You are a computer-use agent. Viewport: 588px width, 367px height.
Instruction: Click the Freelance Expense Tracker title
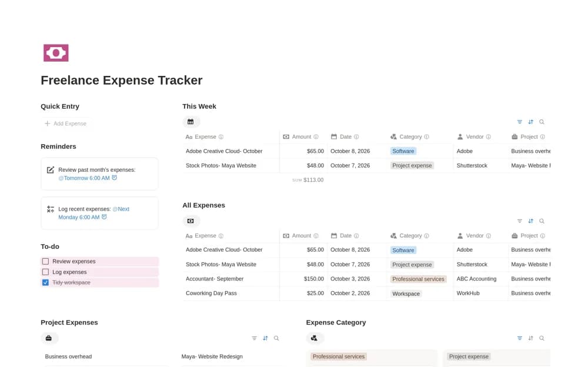click(x=122, y=81)
